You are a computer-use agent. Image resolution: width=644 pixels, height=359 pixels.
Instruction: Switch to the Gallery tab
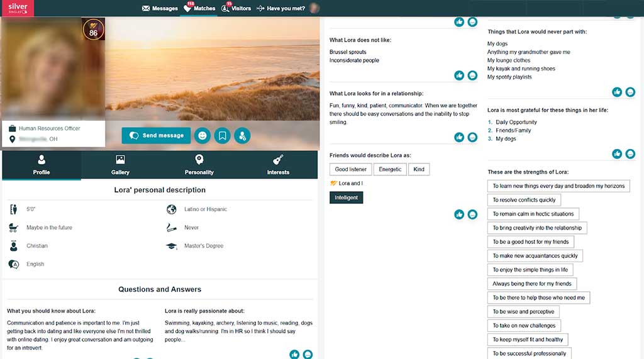point(120,165)
